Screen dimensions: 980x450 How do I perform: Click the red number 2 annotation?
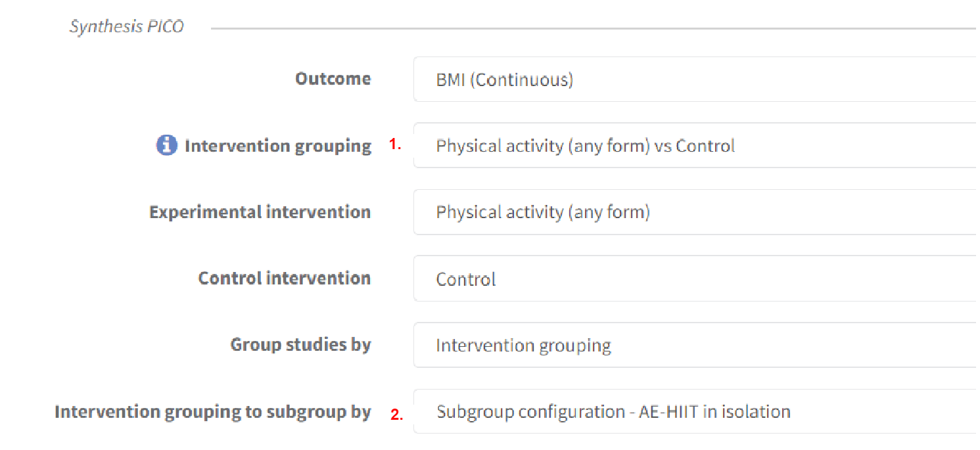point(396,415)
